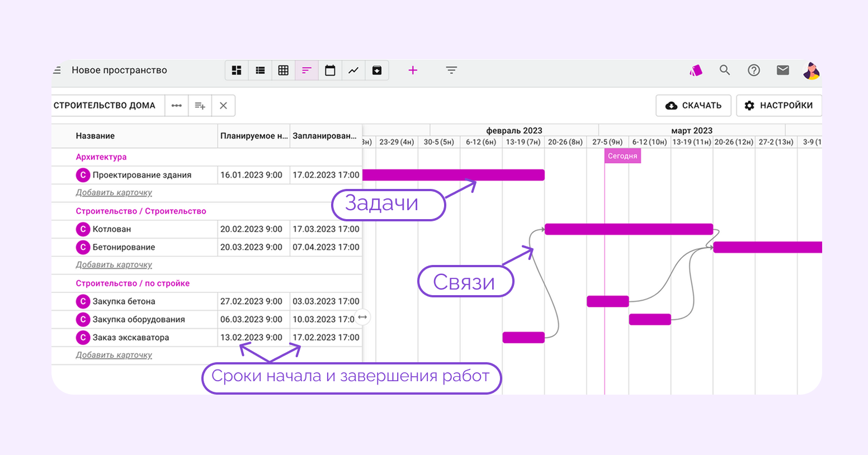Select the СТРОИТЕЛЬСТВО ДОМА tab
The width and height of the screenshot is (868, 455).
[105, 106]
